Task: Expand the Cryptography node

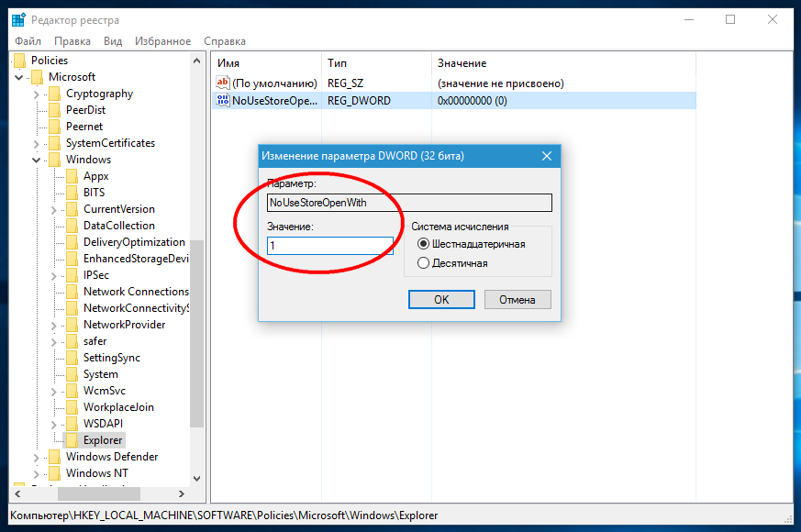Action: coord(37,94)
